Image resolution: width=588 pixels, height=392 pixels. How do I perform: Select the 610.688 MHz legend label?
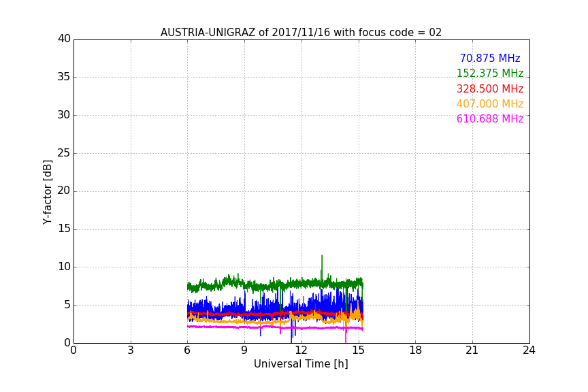(490, 118)
